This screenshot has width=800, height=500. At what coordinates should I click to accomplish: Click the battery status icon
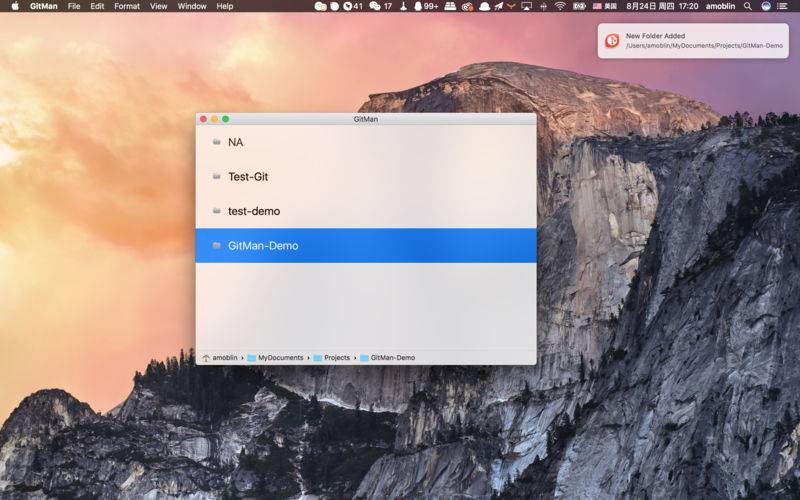tap(579, 6)
